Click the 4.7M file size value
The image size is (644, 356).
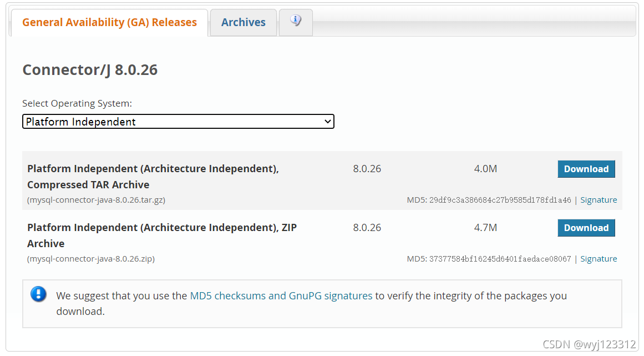(x=485, y=227)
